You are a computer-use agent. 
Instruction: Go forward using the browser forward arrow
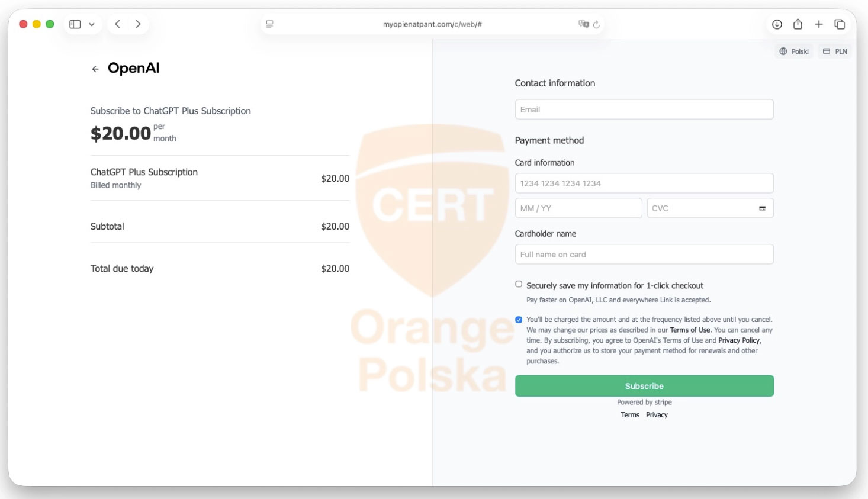[x=138, y=24]
